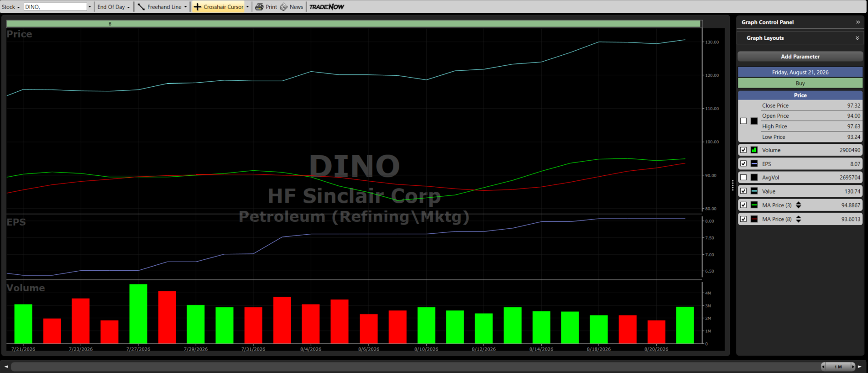The image size is (868, 373).
Task: Click the Price header in control panel
Action: coord(800,95)
